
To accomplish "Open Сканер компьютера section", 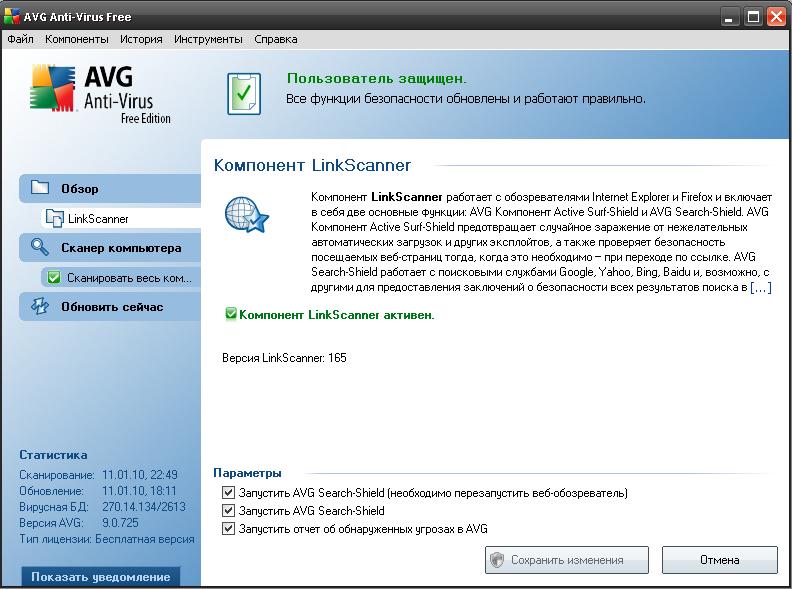I will [110, 248].
